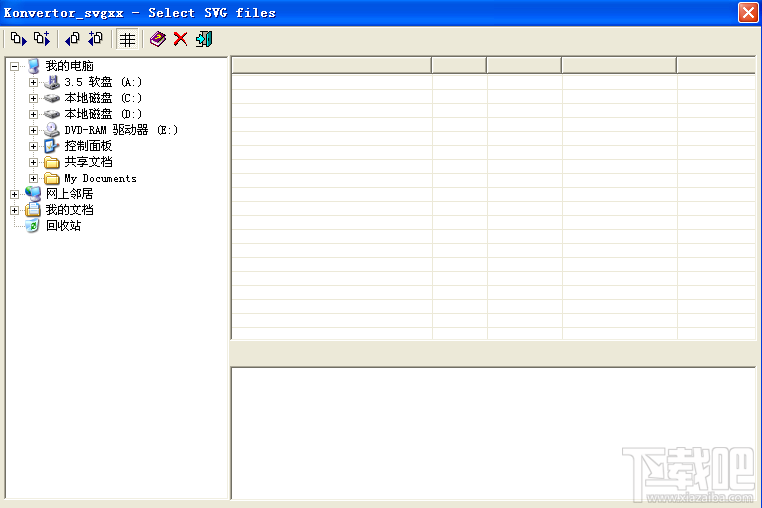The width and height of the screenshot is (762, 508).
Task: Expand the My Documents node
Action: tap(33, 178)
